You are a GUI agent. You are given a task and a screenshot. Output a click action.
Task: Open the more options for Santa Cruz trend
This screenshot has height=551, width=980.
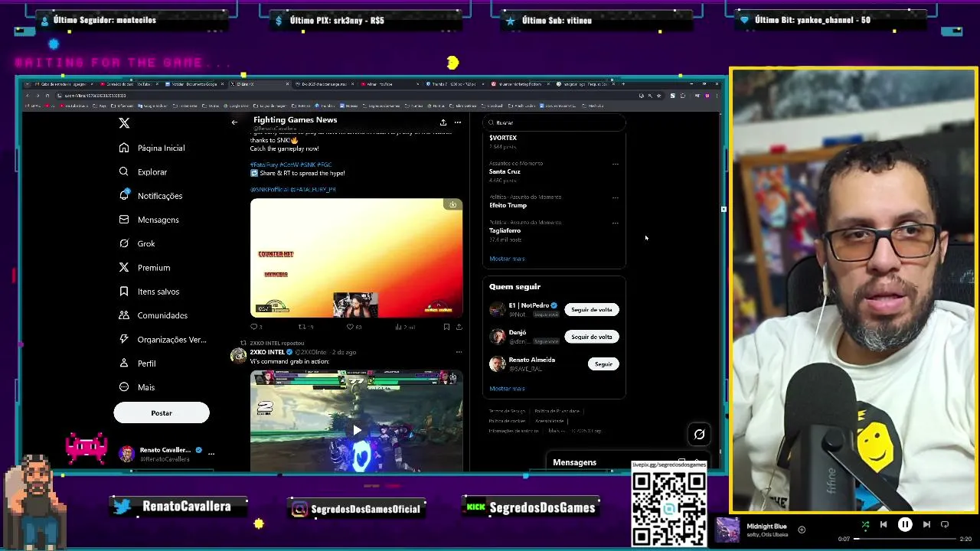tap(615, 164)
